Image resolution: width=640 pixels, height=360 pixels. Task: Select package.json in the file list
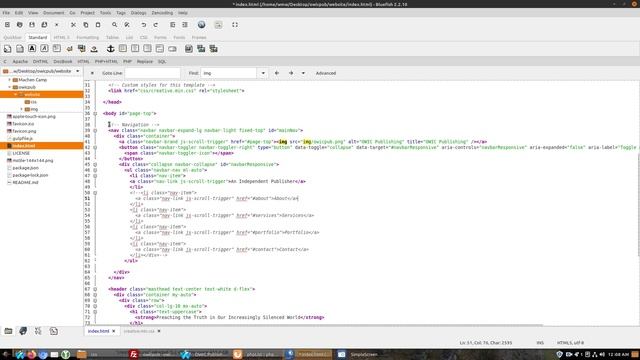[25, 168]
